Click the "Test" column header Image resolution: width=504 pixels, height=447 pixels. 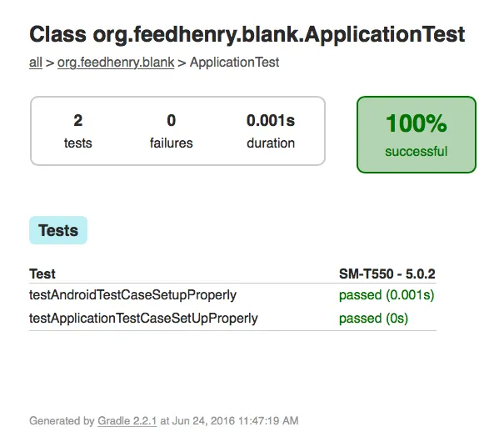tap(42, 274)
